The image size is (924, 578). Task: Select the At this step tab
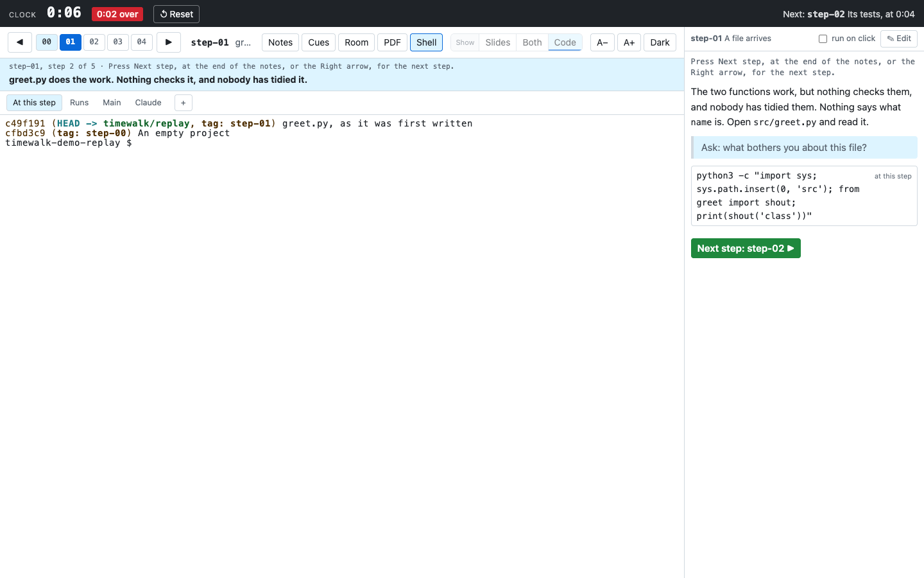[x=35, y=103]
